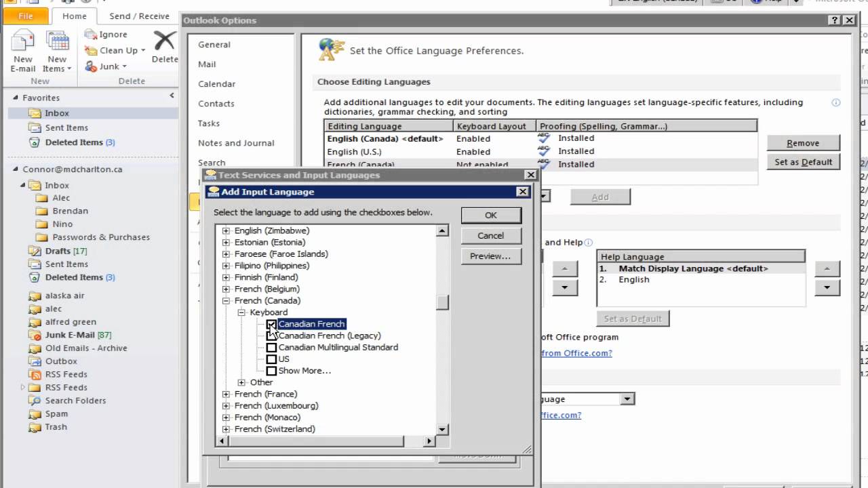Click the language list scroll-right arrow
Viewport: 868px width, 488px height.
tap(429, 441)
